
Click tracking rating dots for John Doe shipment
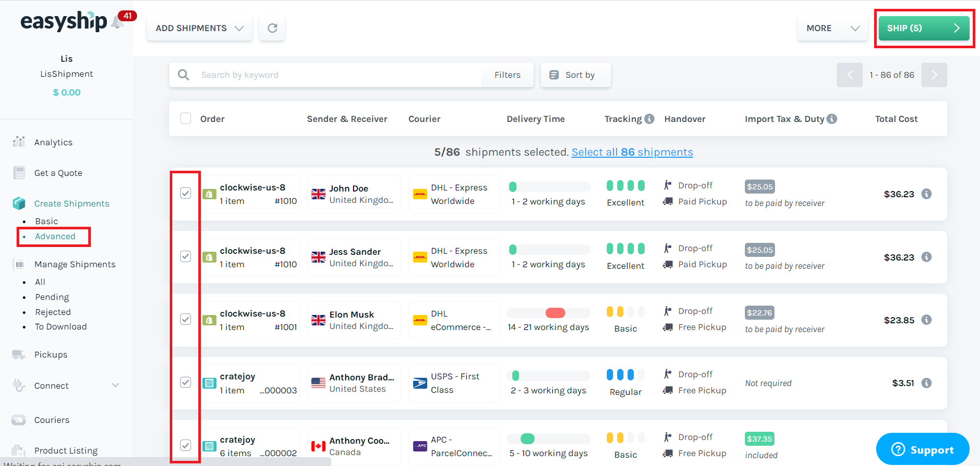pos(625,185)
